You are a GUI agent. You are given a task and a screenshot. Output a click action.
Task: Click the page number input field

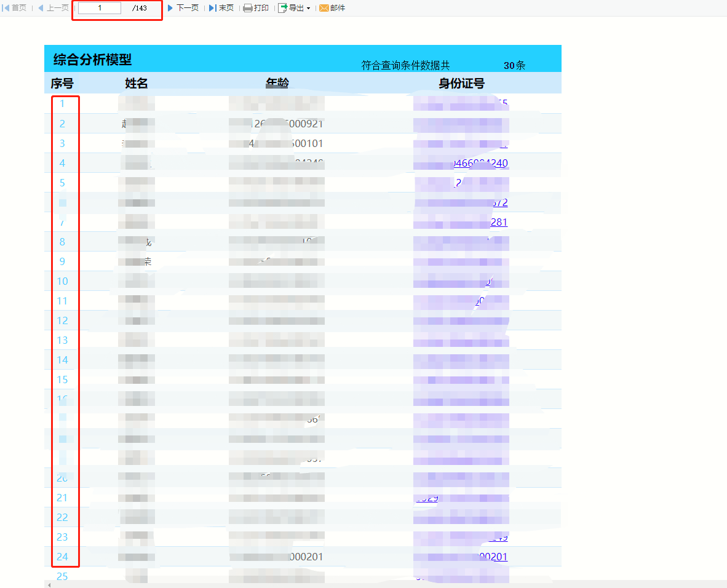[x=100, y=8]
